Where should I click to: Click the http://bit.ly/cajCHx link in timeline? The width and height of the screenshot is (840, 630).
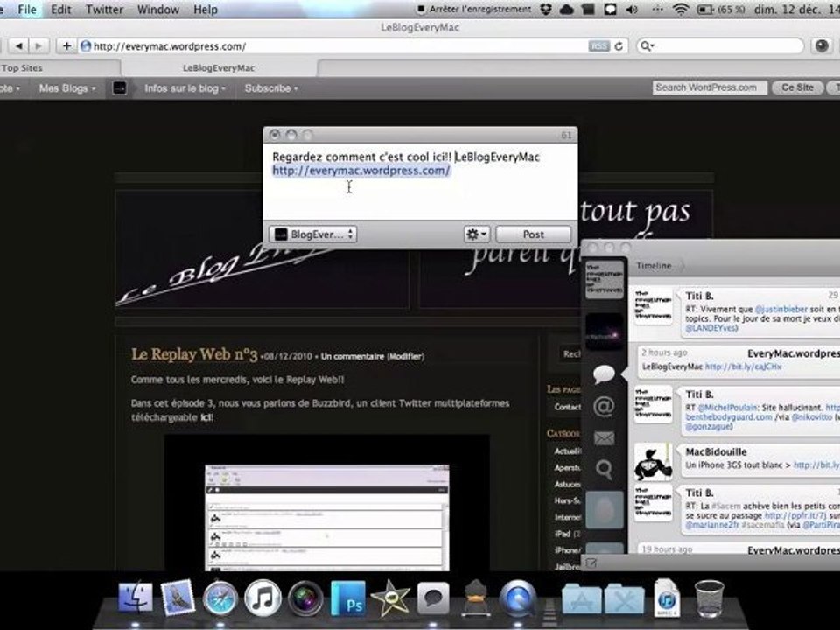743,367
